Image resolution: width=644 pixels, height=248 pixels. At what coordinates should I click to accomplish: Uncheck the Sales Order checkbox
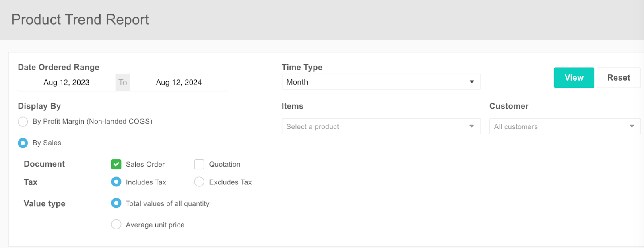tap(116, 164)
